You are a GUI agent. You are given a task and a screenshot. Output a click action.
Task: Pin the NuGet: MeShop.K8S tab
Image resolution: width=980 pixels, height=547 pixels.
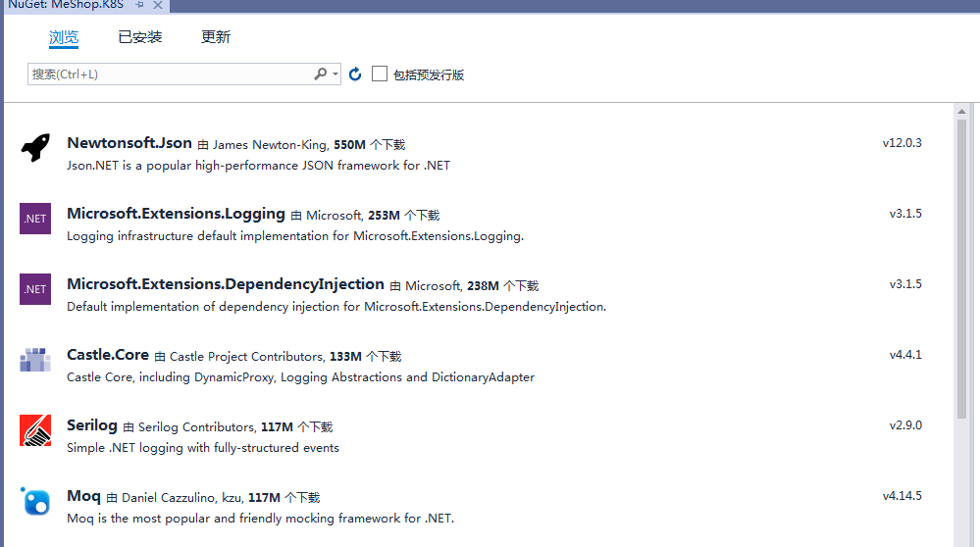pos(139,5)
